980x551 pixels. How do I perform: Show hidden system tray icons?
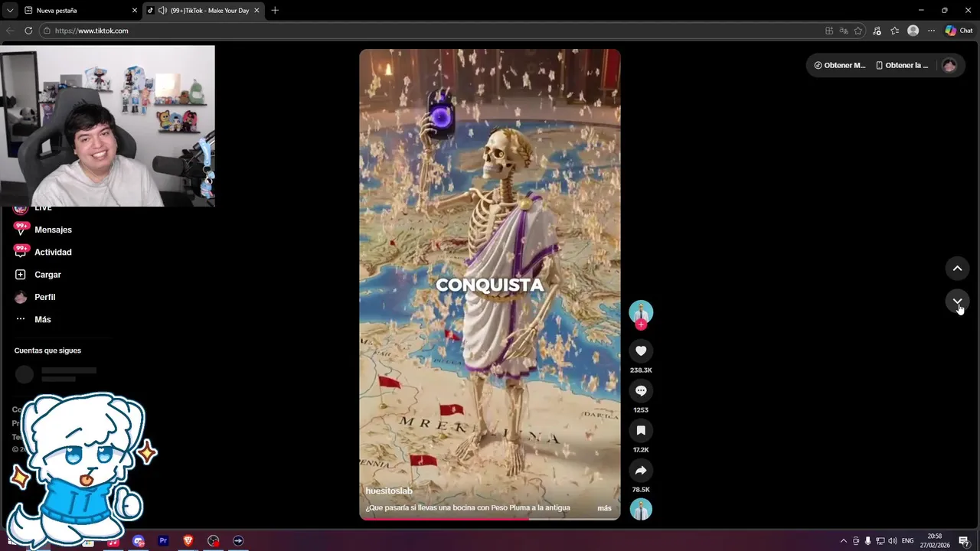844,541
